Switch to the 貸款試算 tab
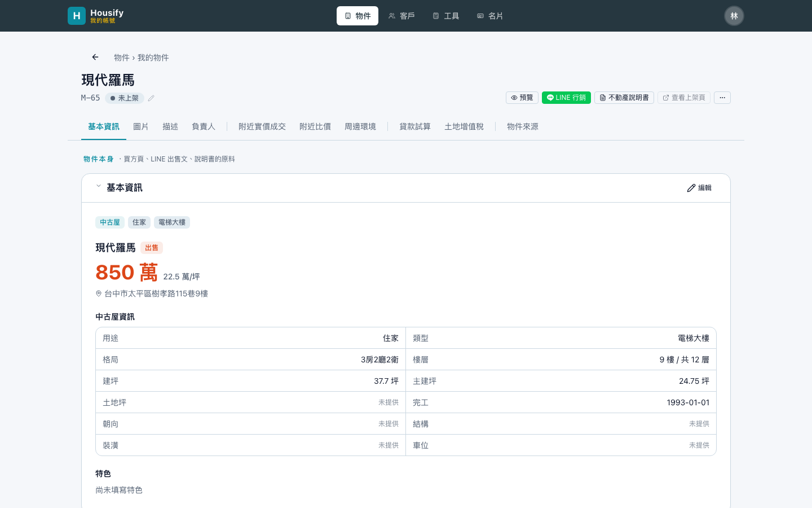This screenshot has width=812, height=508. pos(415,126)
